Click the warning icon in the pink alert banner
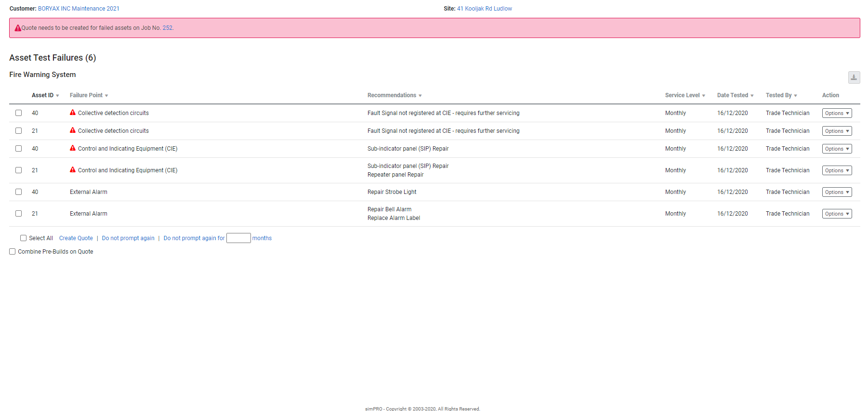This screenshot has width=868, height=411. tap(18, 28)
